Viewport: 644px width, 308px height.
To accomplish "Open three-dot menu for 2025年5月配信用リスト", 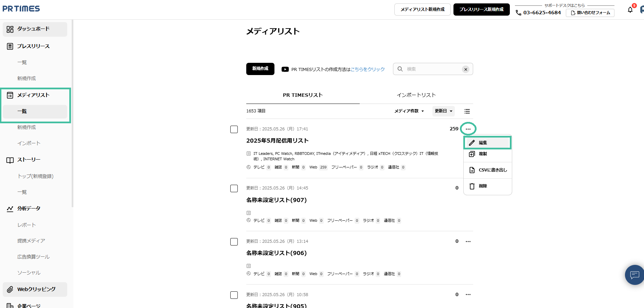I will (x=468, y=129).
